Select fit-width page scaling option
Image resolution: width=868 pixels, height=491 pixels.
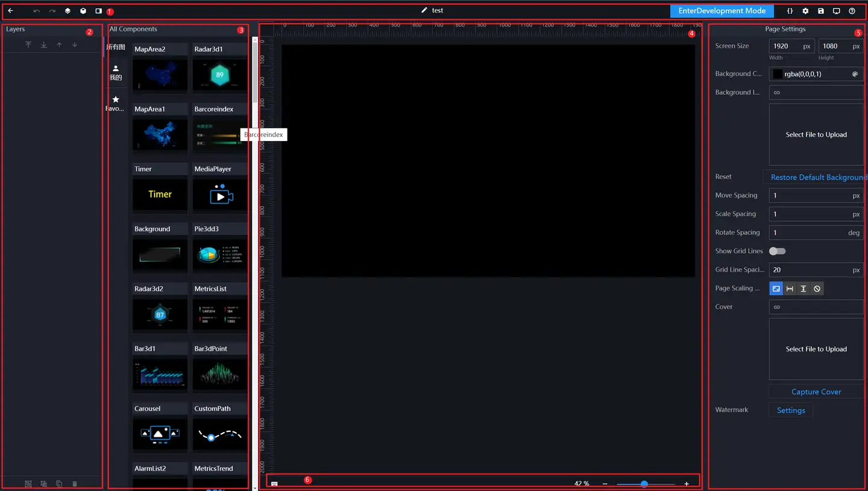pos(790,289)
